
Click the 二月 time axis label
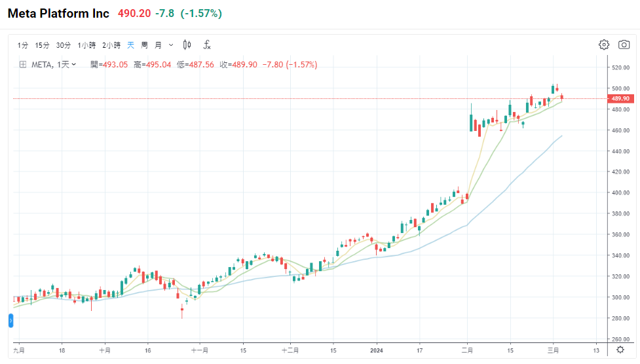pyautogui.click(x=467, y=350)
